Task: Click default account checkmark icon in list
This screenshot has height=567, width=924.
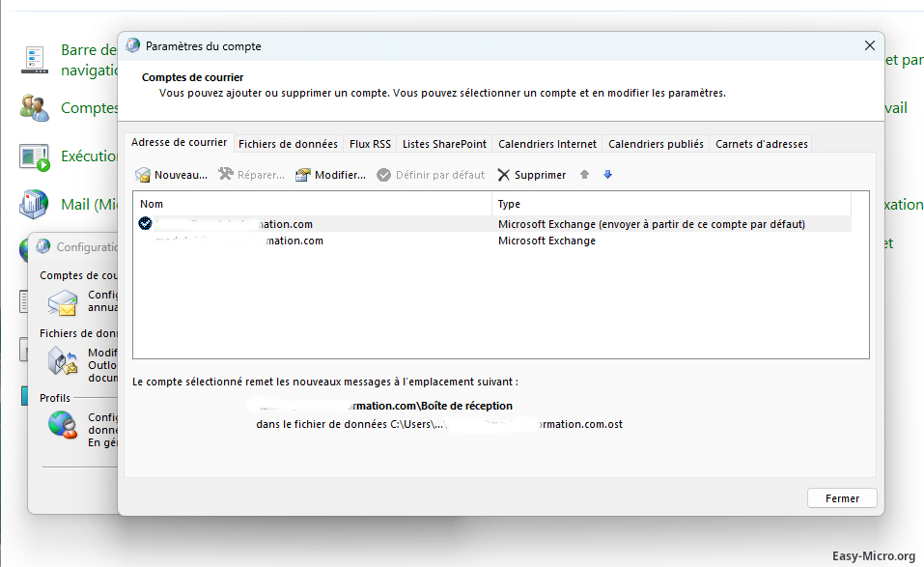Action: pos(145,223)
